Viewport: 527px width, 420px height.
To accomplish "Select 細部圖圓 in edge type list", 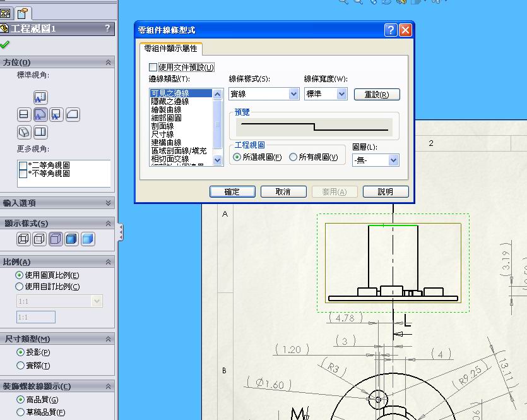I will [x=181, y=117].
